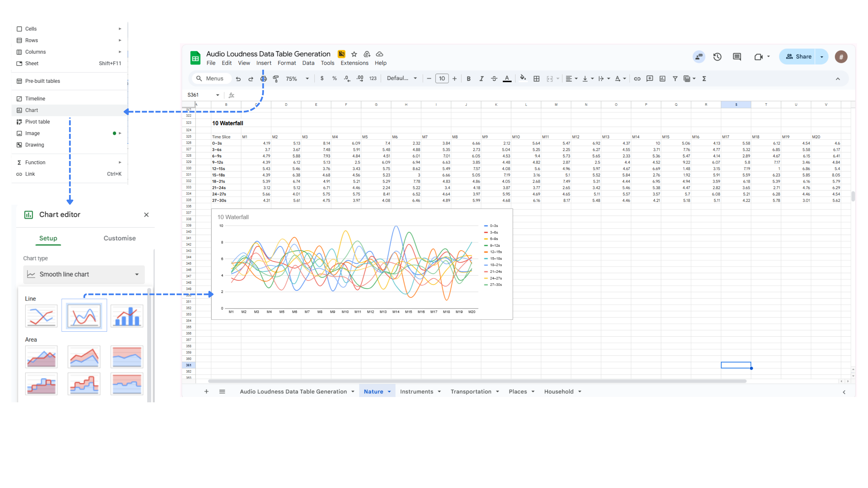The width and height of the screenshot is (868, 488).
Task: Toggle italic text formatting
Action: coord(481,79)
